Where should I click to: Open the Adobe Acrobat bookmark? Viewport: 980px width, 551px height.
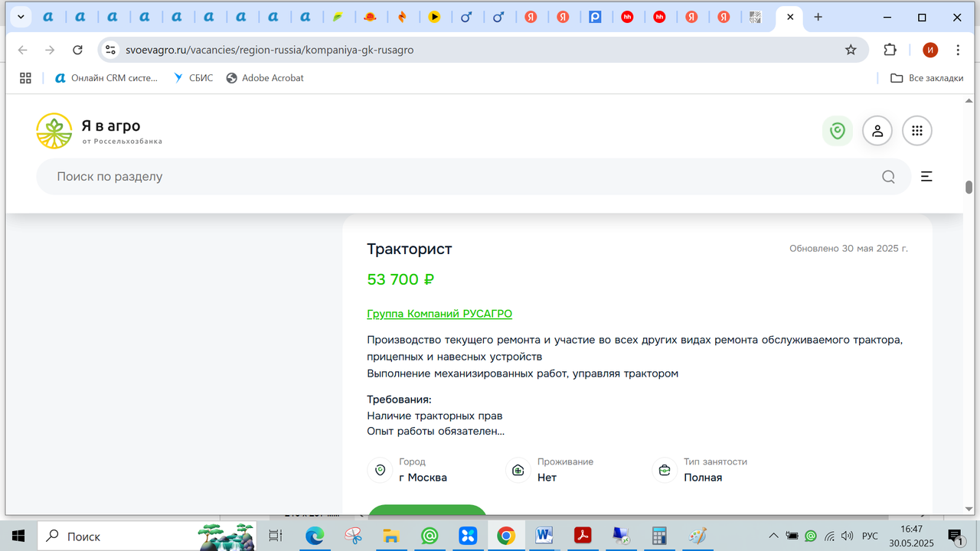265,78
